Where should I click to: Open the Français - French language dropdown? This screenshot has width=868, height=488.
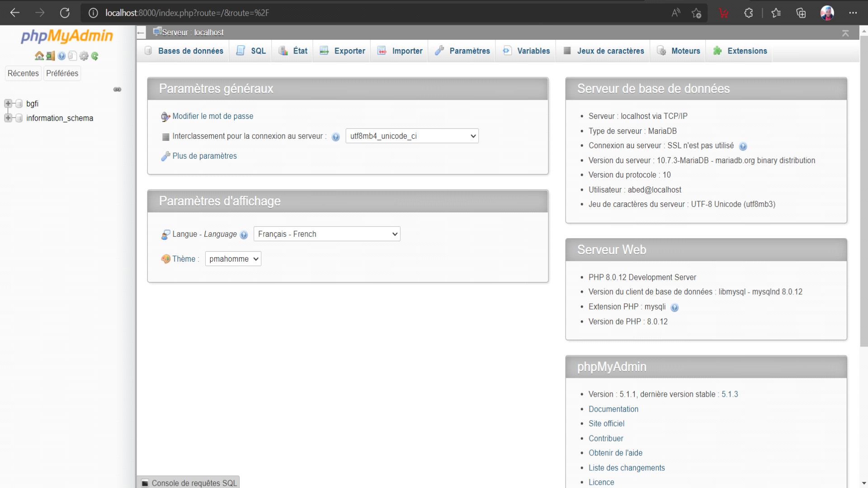tap(327, 234)
